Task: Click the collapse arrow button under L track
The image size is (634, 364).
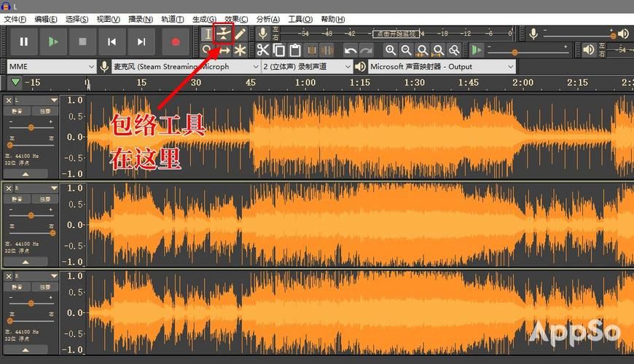Action: pos(26,174)
